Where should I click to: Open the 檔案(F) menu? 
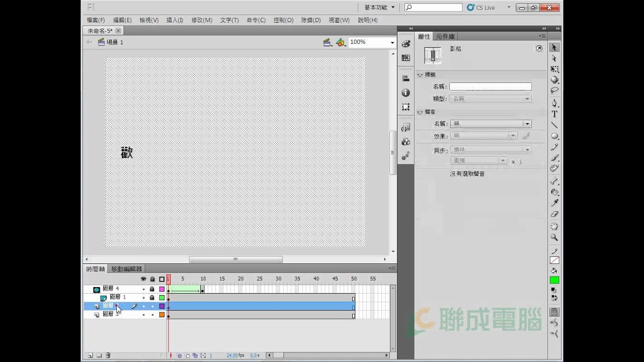click(96, 20)
